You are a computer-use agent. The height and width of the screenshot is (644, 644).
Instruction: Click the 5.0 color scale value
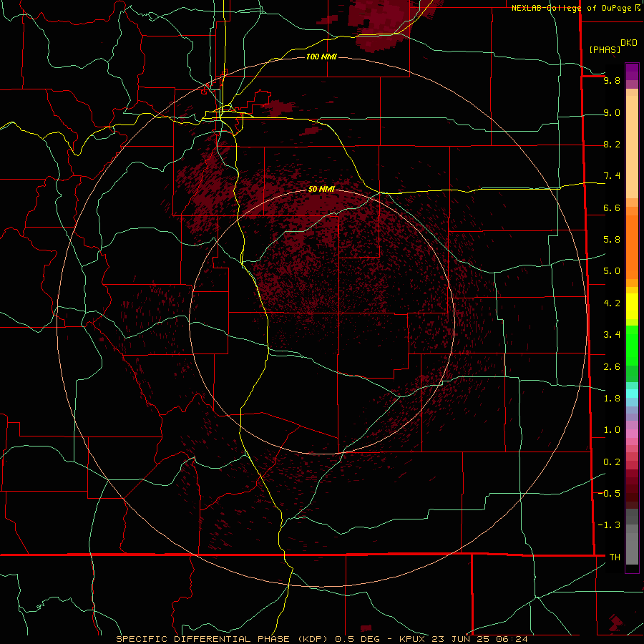(612, 271)
